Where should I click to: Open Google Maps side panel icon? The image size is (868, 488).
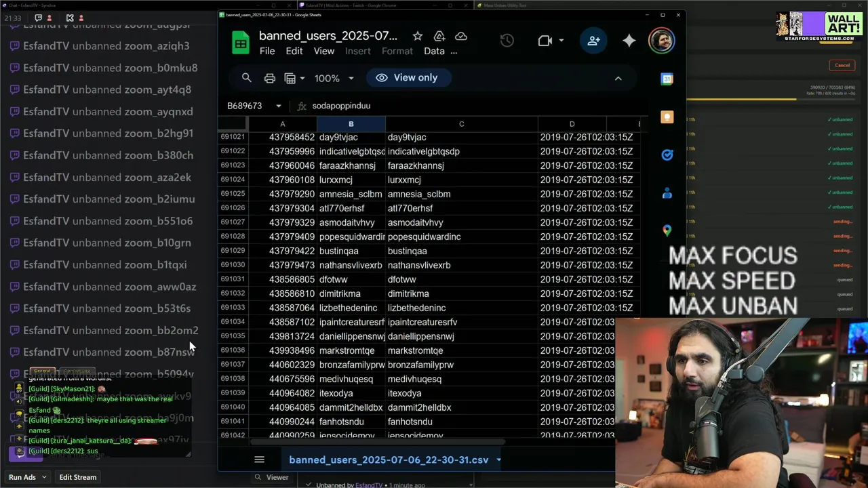tap(667, 231)
